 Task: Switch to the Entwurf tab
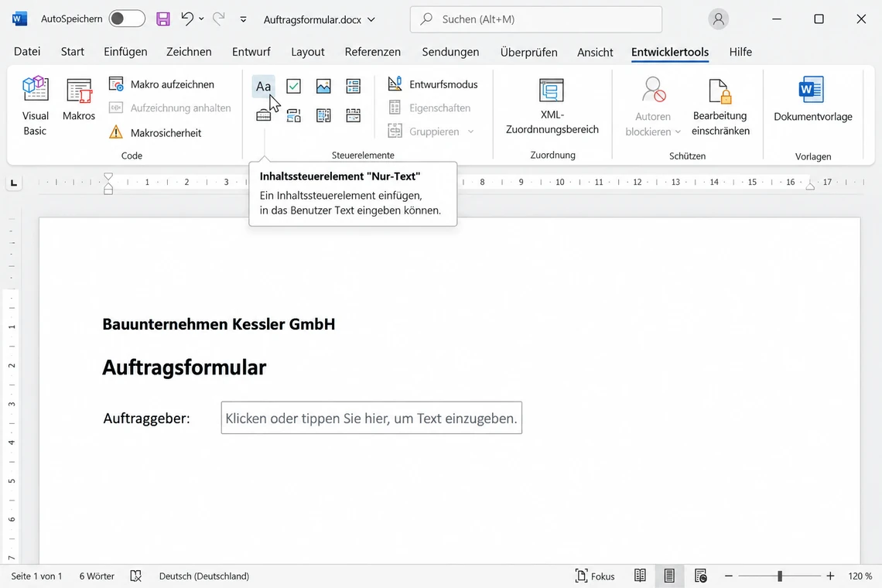point(251,52)
